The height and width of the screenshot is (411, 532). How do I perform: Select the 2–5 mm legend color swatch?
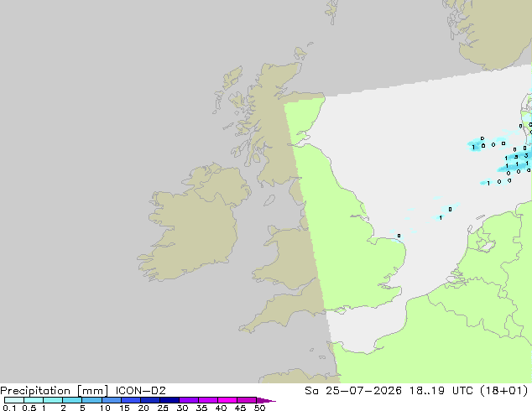click(x=72, y=400)
